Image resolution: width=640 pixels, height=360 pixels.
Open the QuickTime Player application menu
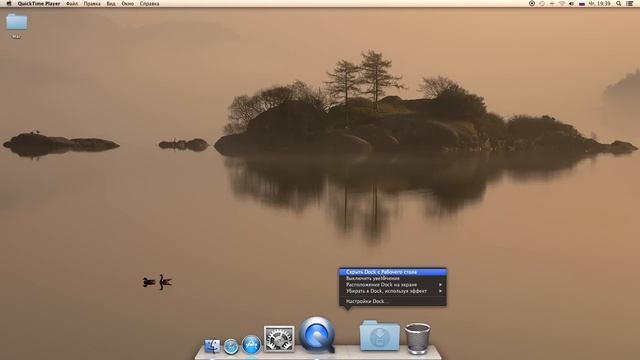(x=39, y=3)
